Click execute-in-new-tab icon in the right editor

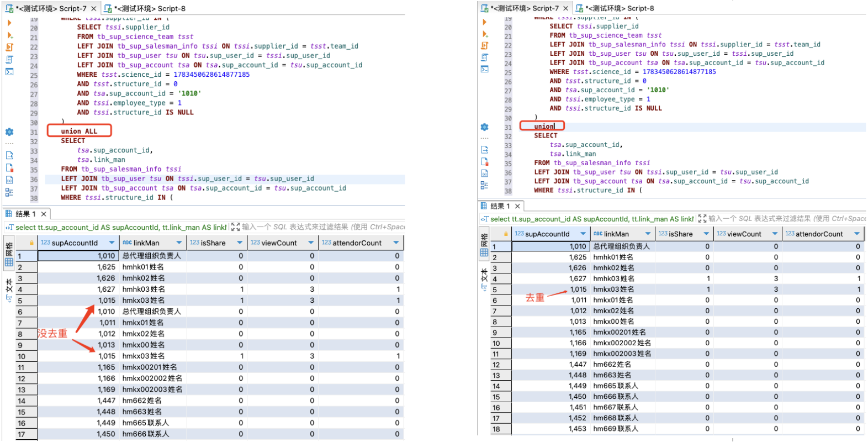click(484, 34)
